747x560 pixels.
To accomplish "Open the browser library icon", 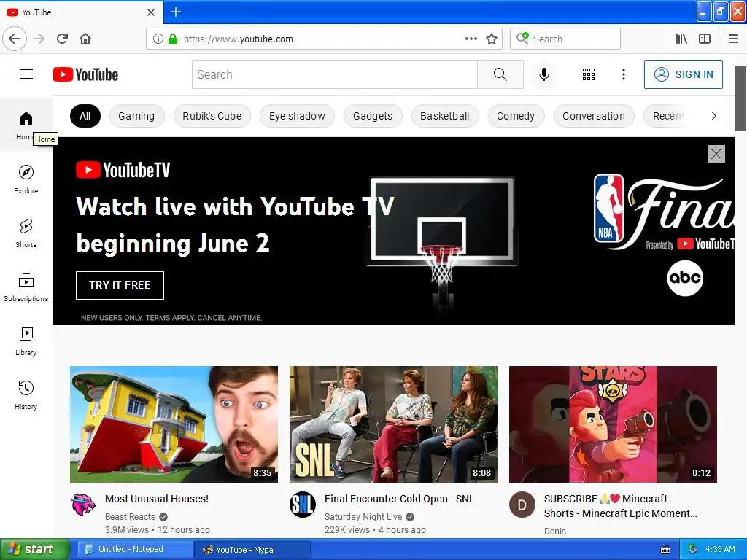I will pos(681,39).
